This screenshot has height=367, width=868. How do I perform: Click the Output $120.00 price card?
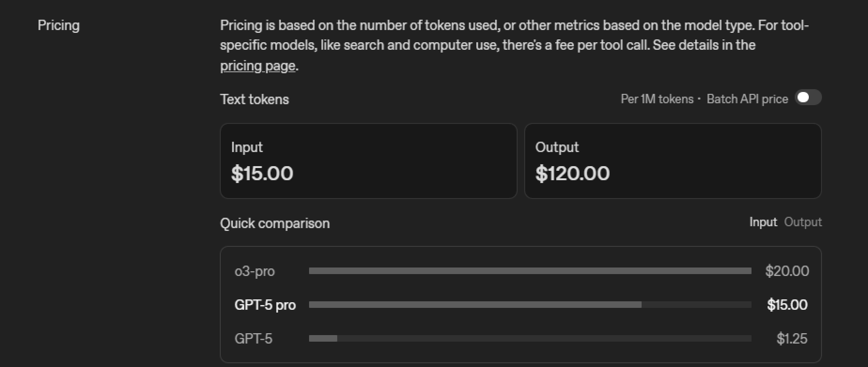click(673, 161)
